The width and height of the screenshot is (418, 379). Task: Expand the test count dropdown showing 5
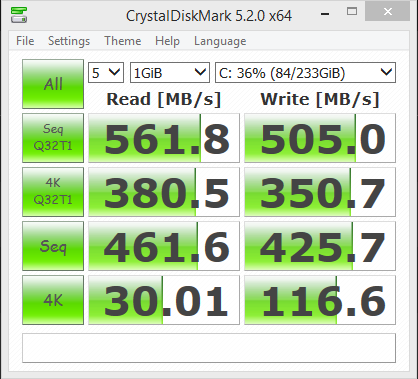(x=106, y=72)
